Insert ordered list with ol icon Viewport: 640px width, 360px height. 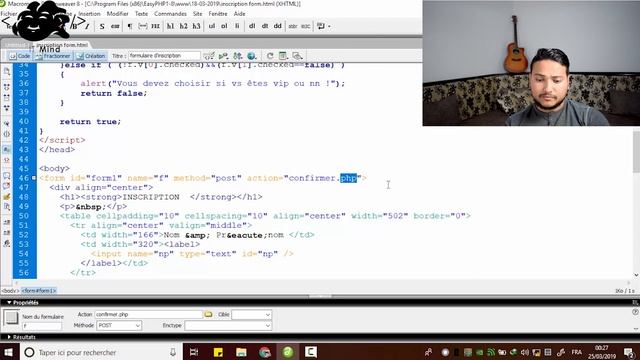[224, 26]
